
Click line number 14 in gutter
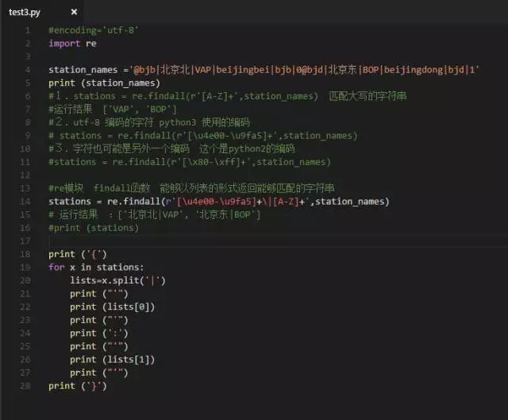(x=25, y=202)
